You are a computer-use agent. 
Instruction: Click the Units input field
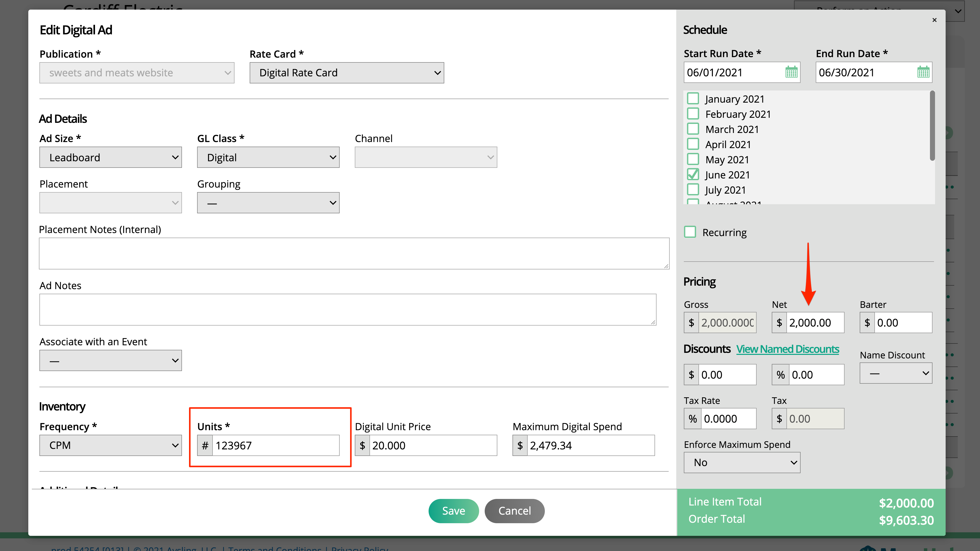(x=276, y=446)
